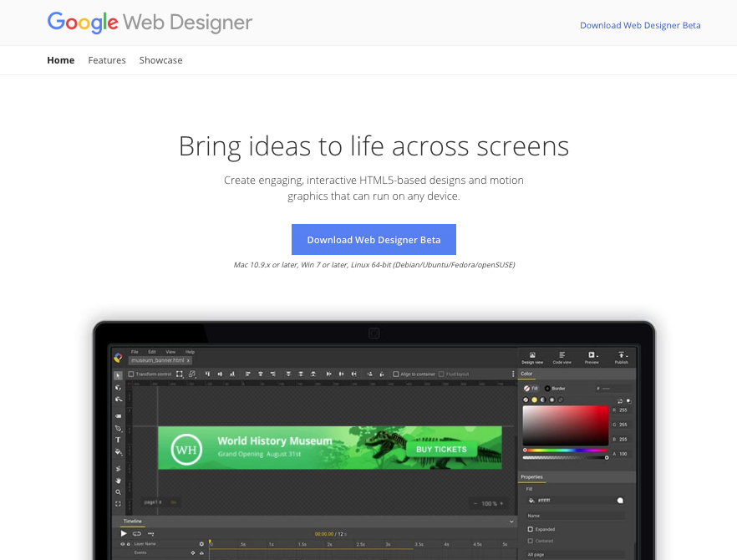Click the Download Web Designer Beta button
Image resolution: width=737 pixels, height=560 pixels.
(374, 239)
